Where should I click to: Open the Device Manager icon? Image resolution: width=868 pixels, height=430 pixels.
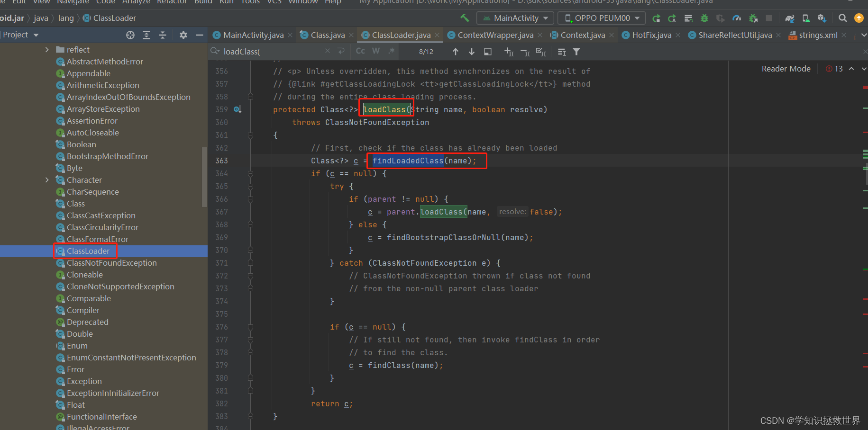[806, 18]
